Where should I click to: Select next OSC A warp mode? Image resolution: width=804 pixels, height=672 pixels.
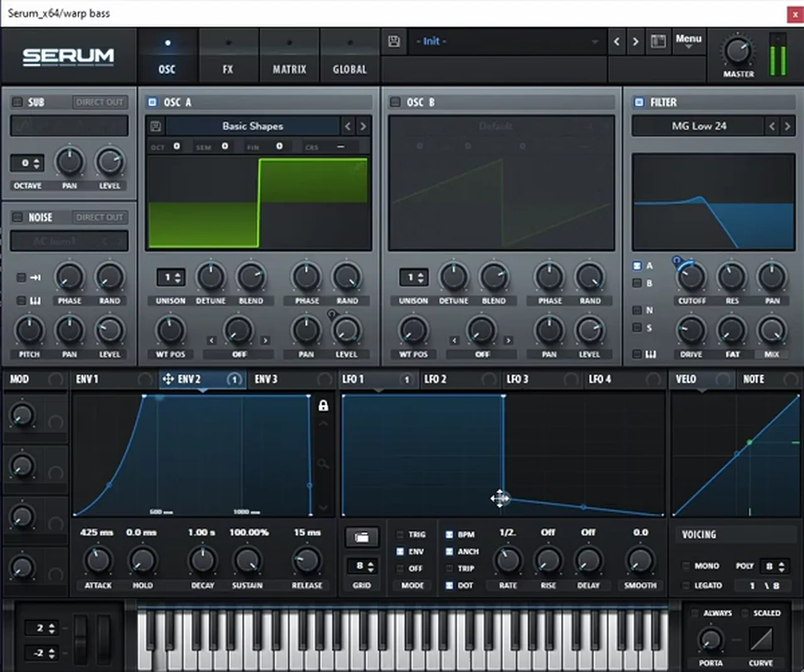pos(265,340)
